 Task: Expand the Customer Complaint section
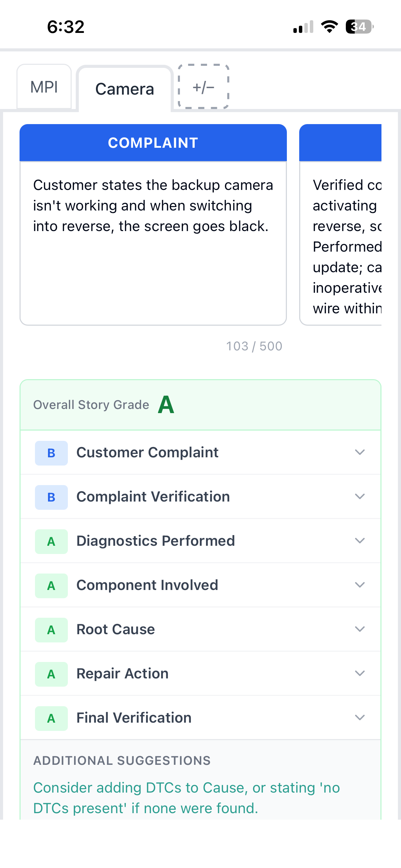coord(359,452)
